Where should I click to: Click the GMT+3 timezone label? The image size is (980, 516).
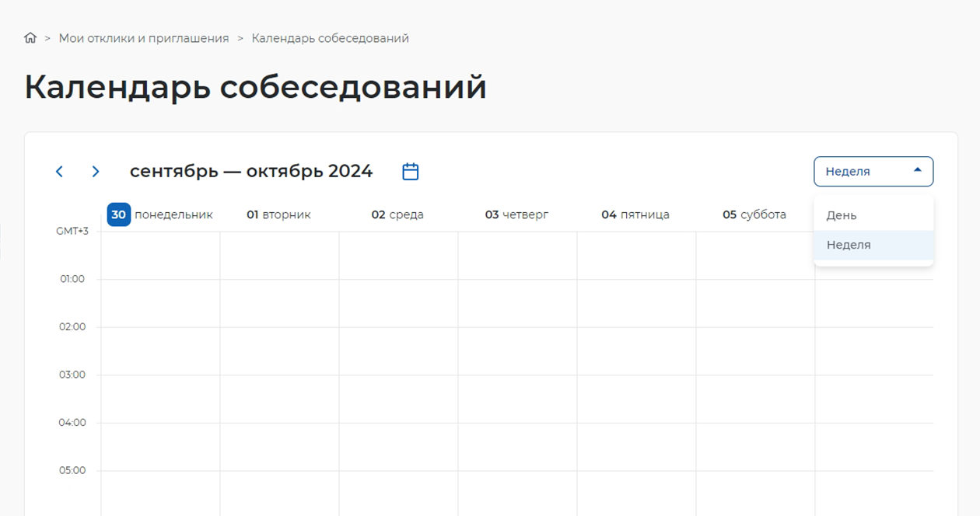[x=72, y=231]
